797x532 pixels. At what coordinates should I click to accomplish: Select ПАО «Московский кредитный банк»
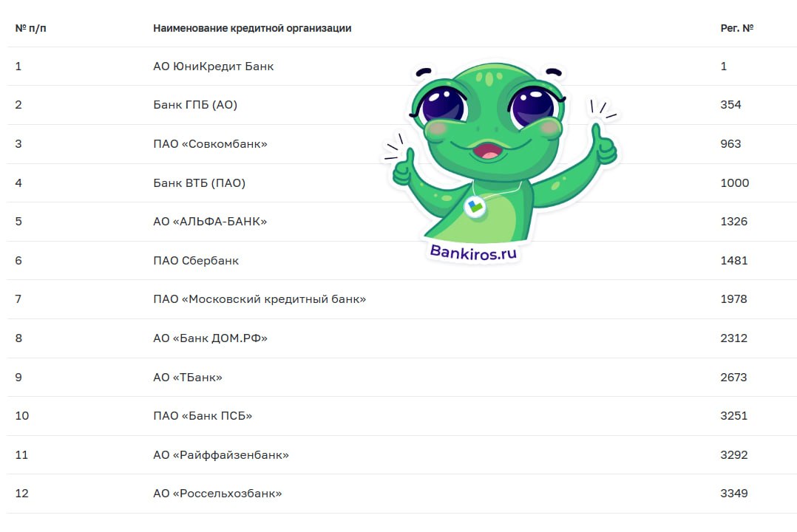[x=260, y=299]
